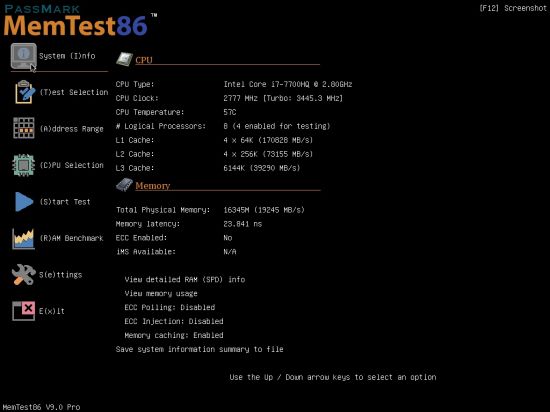Open System Info monitor icon

coord(24,56)
